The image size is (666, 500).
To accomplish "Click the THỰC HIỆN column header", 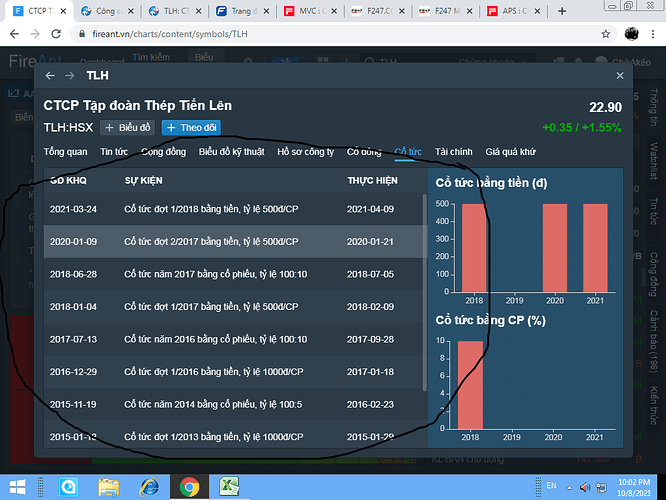I will tap(373, 181).
